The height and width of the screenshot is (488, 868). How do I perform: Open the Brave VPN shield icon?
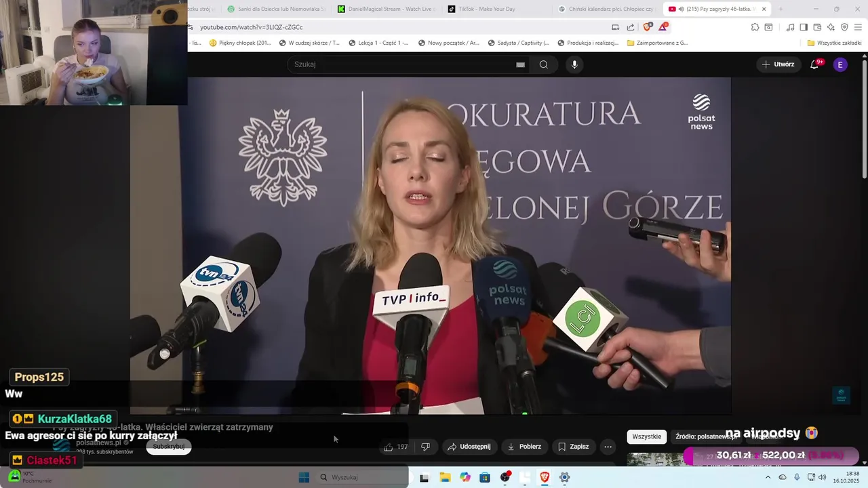click(844, 27)
